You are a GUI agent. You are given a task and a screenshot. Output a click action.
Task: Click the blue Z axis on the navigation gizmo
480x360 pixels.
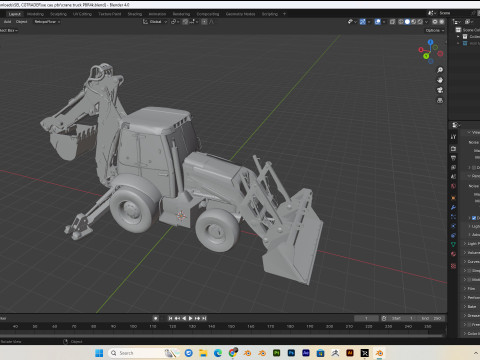(x=430, y=42)
